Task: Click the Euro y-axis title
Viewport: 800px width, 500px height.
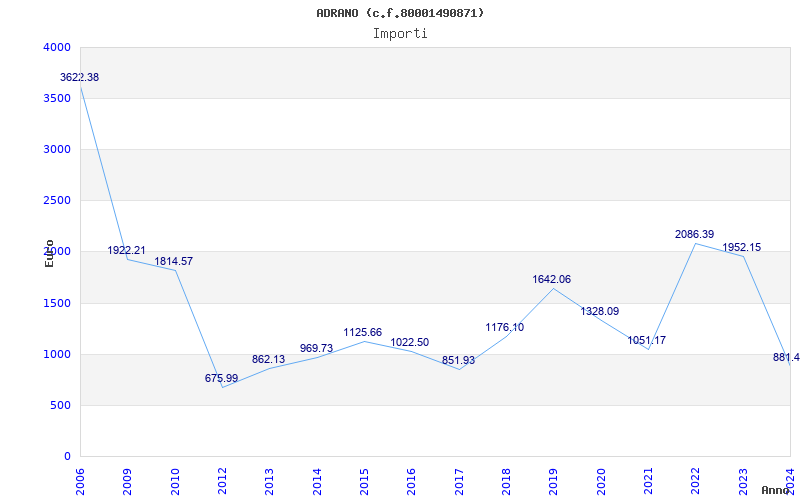Action: pyautogui.click(x=49, y=253)
